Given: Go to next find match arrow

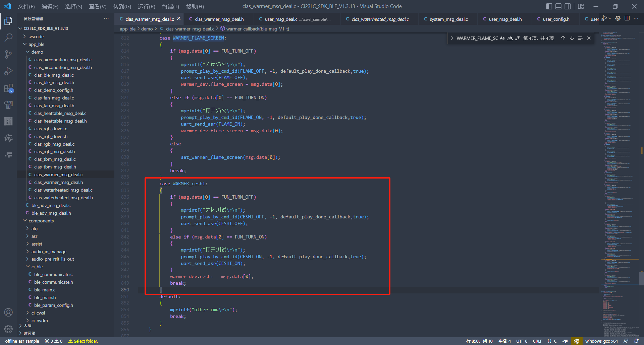Looking at the screenshot, I should 572,38.
